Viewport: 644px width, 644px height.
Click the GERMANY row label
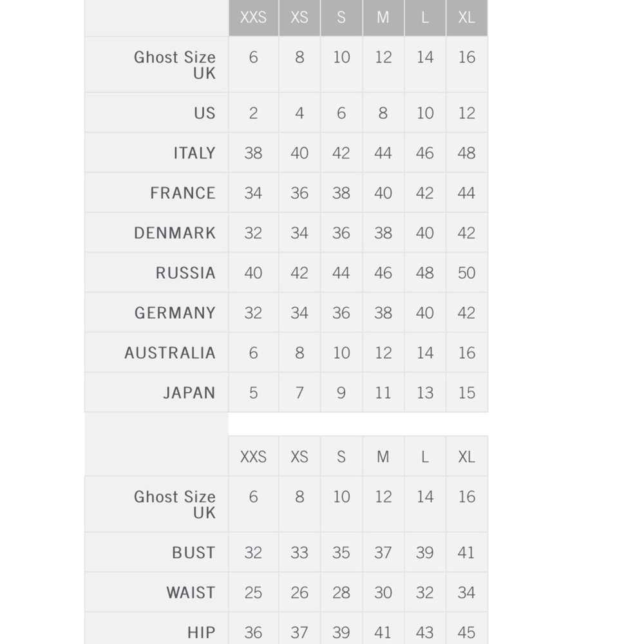point(175,313)
